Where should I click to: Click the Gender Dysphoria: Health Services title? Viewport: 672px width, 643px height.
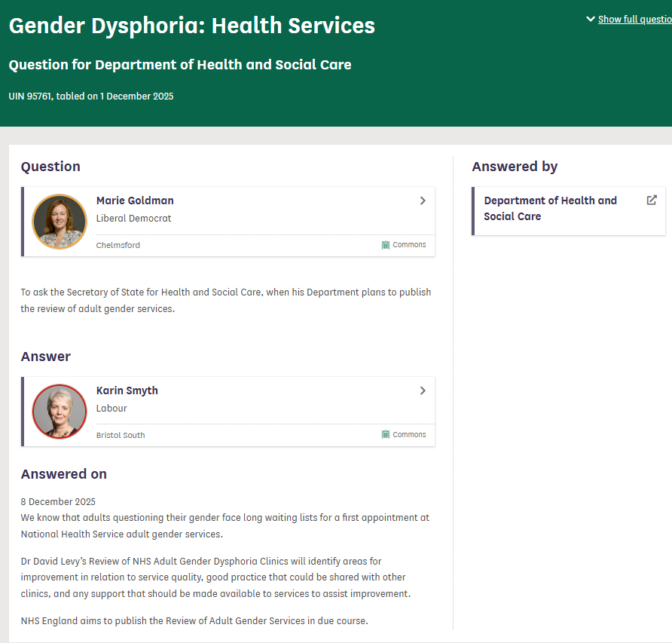click(191, 26)
